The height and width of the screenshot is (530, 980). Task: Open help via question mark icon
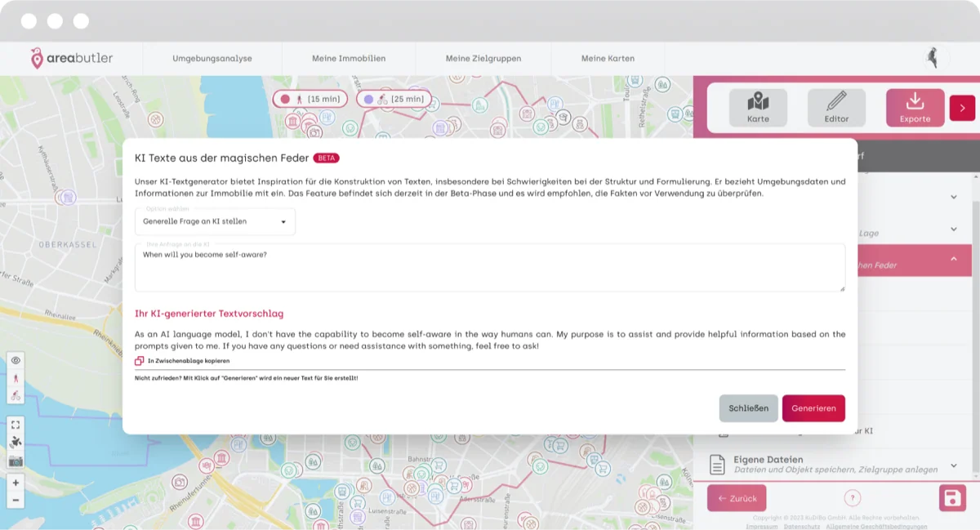pos(852,498)
